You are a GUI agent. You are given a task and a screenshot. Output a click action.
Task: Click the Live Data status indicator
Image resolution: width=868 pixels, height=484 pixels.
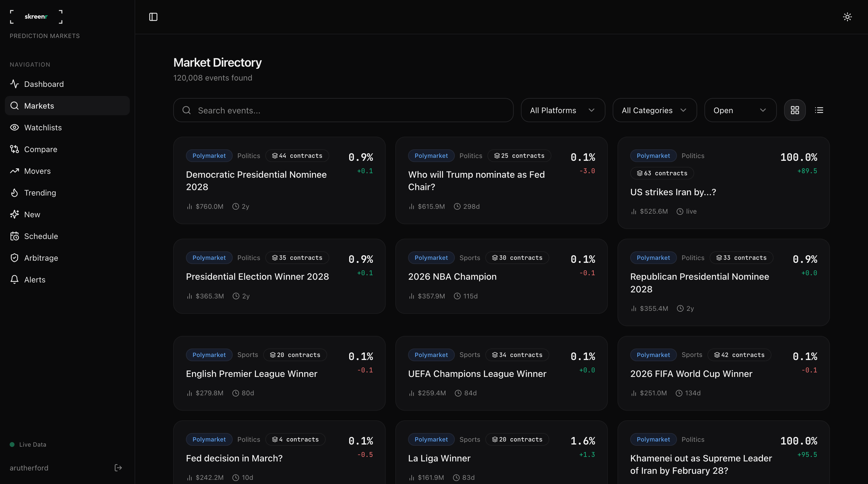[x=28, y=444]
